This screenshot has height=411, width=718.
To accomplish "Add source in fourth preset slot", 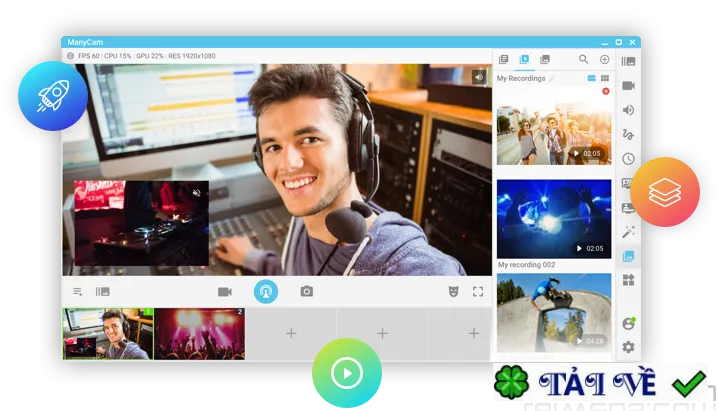I will click(x=382, y=334).
